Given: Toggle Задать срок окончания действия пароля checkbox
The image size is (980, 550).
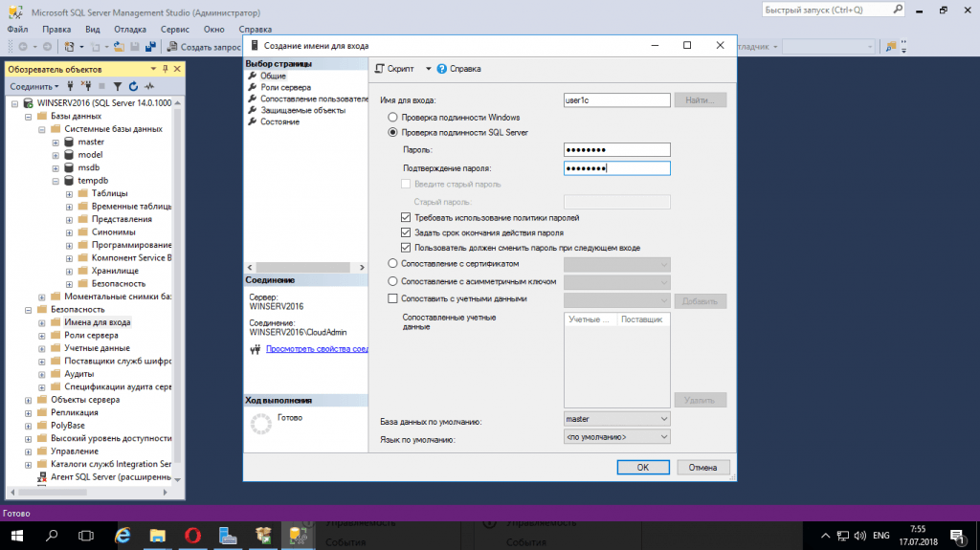Looking at the screenshot, I should coord(406,232).
